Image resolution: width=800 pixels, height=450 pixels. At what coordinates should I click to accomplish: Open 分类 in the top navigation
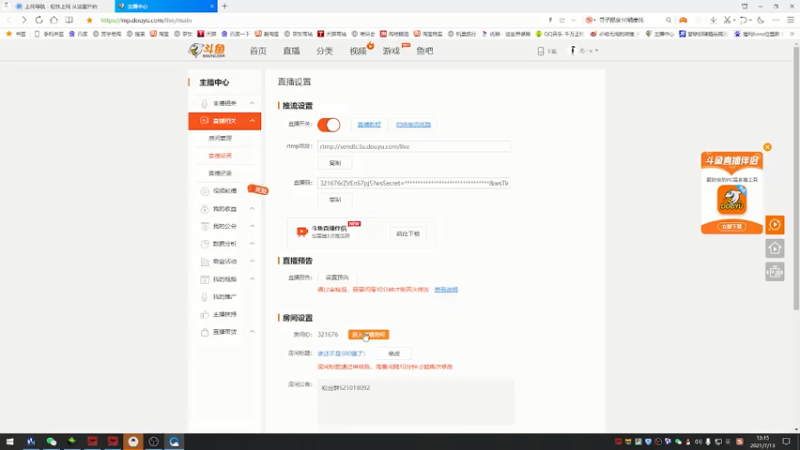(324, 51)
